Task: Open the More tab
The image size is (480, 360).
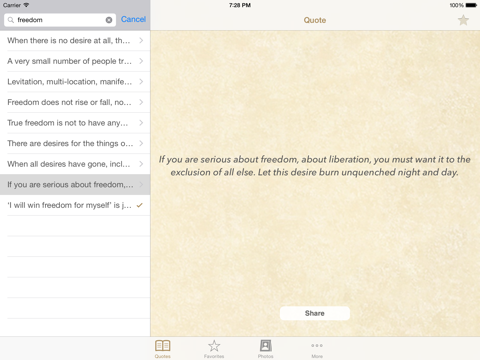Action: point(317,349)
